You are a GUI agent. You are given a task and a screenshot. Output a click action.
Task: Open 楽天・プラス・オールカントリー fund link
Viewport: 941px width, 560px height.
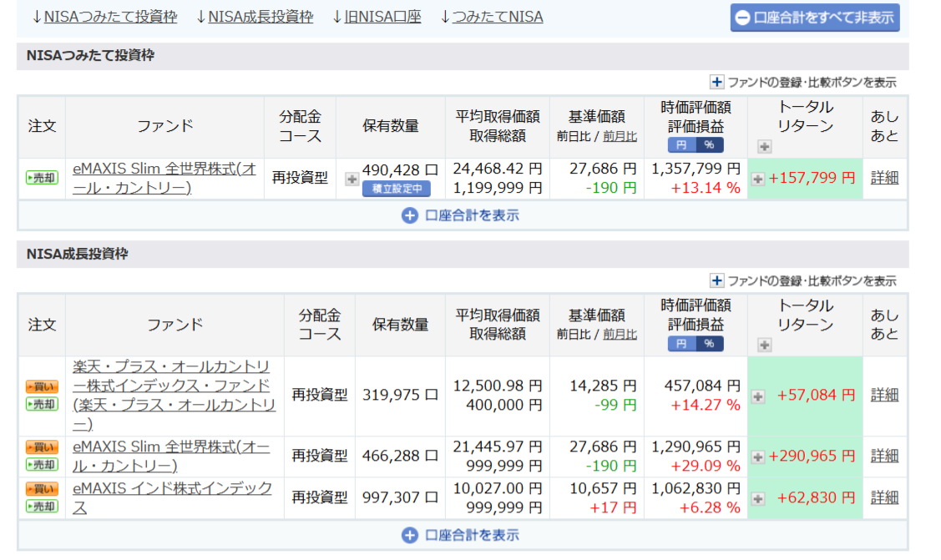click(x=174, y=395)
